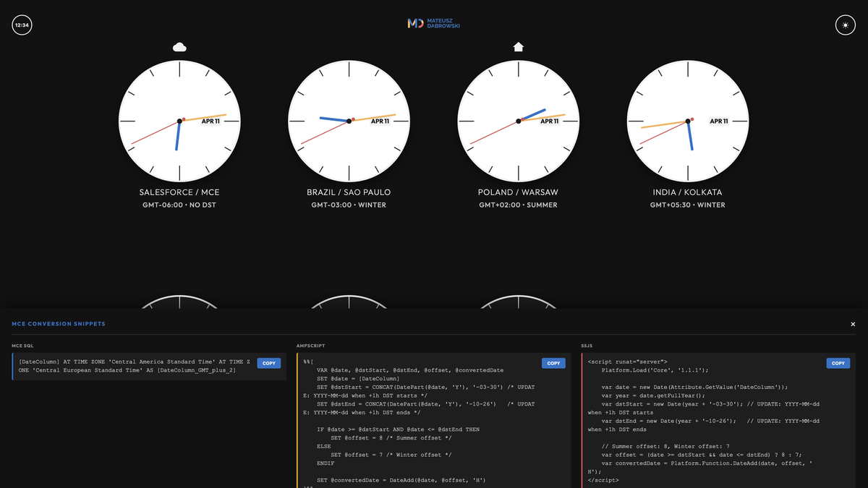
Task: Copy the SSJS snippet
Action: click(x=838, y=364)
